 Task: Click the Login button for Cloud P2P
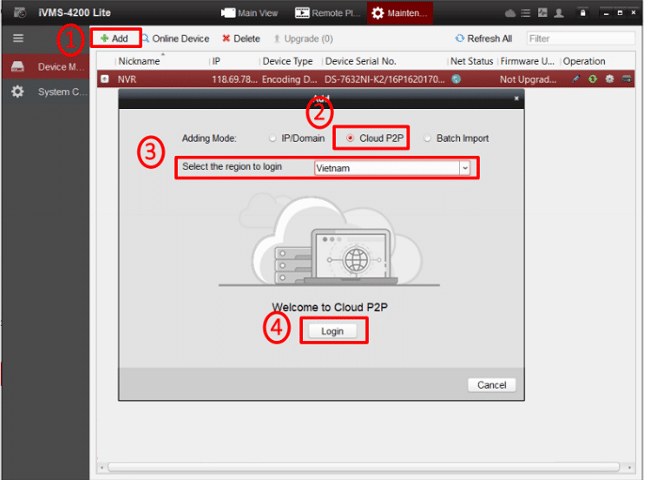(332, 331)
